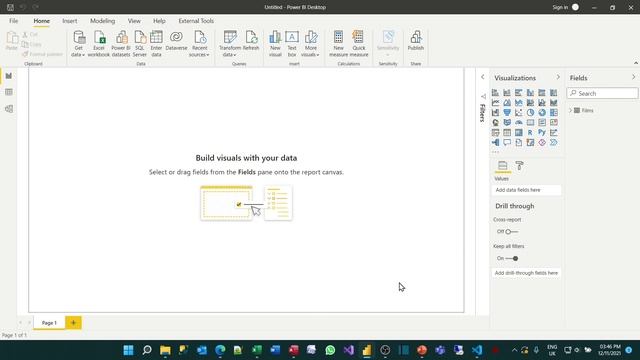This screenshot has width=640, height=360.
Task: Select the Page 1 tab
Action: point(49,322)
